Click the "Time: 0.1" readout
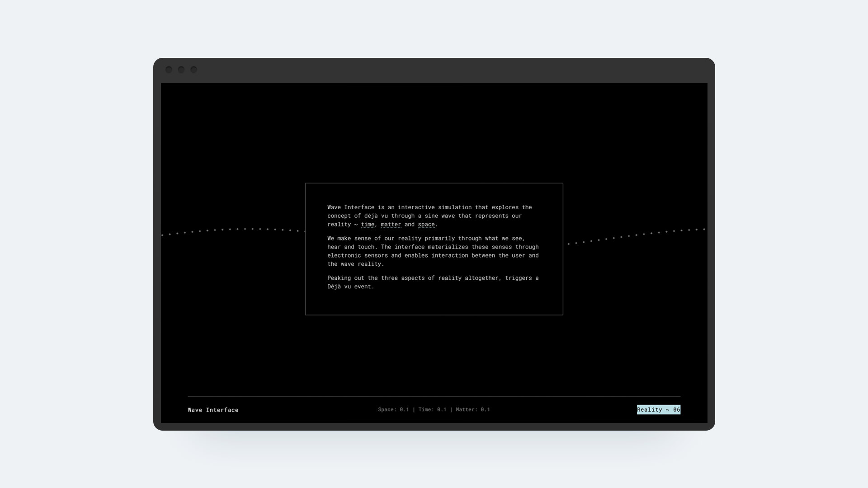 [432, 409]
